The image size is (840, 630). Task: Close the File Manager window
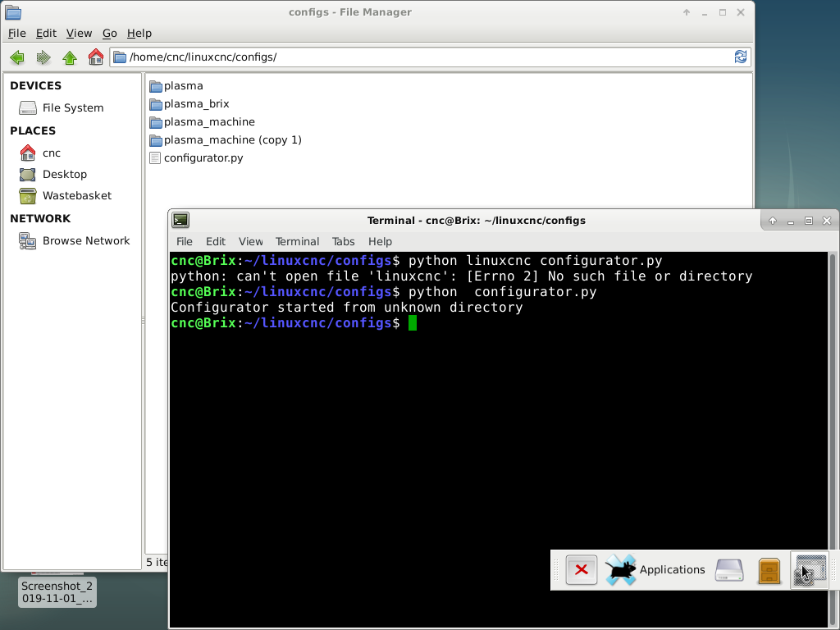(x=741, y=12)
